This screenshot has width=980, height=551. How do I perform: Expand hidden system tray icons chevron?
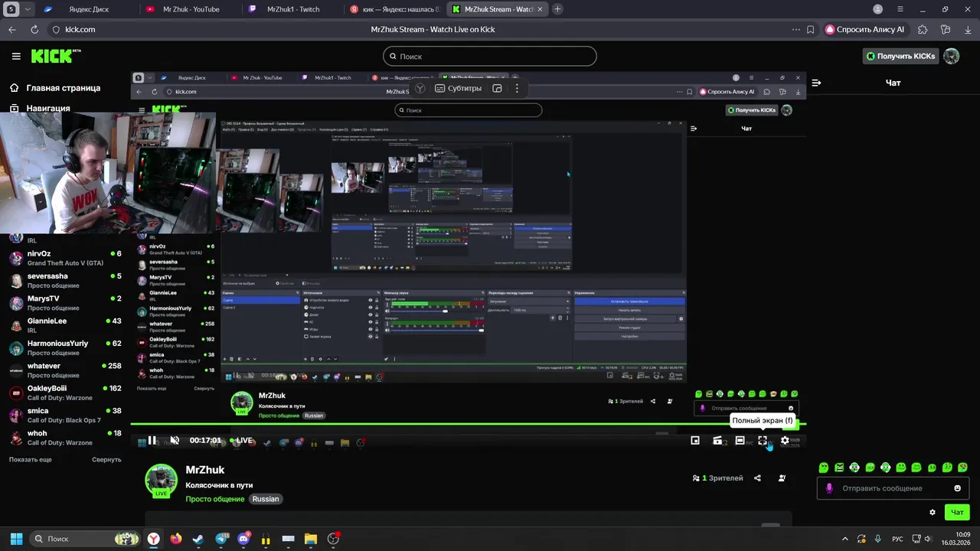tap(845, 539)
